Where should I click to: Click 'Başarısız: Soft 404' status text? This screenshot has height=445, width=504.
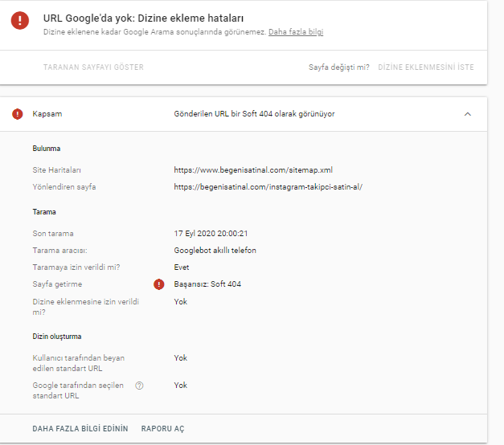click(x=207, y=284)
